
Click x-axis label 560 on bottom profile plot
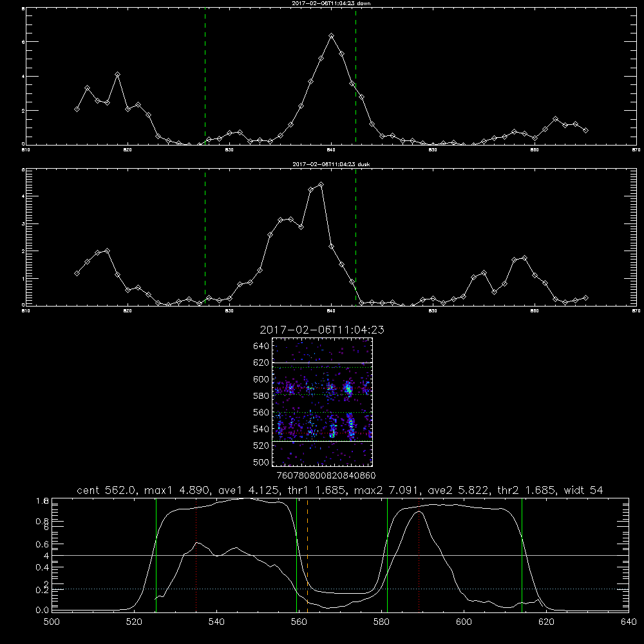coord(299,622)
